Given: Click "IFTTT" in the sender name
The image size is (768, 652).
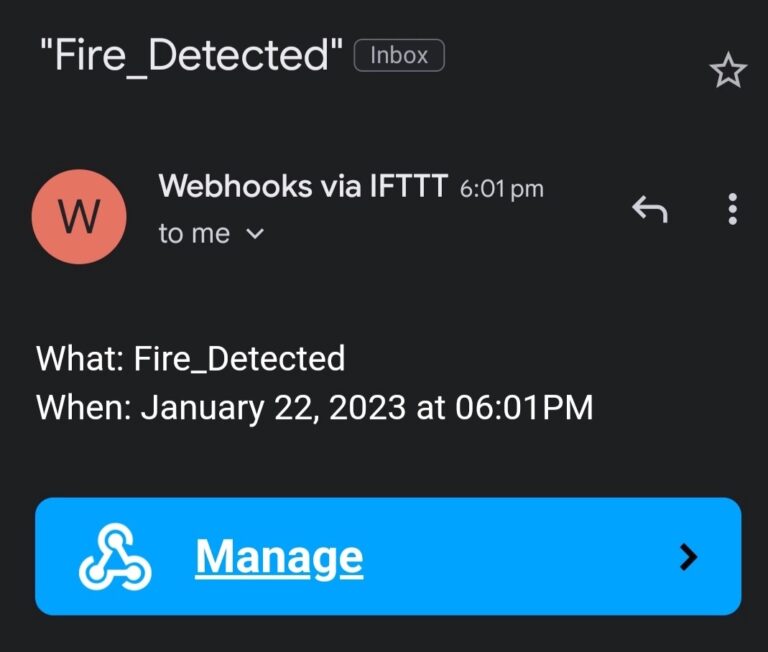Looking at the screenshot, I should 408,186.
